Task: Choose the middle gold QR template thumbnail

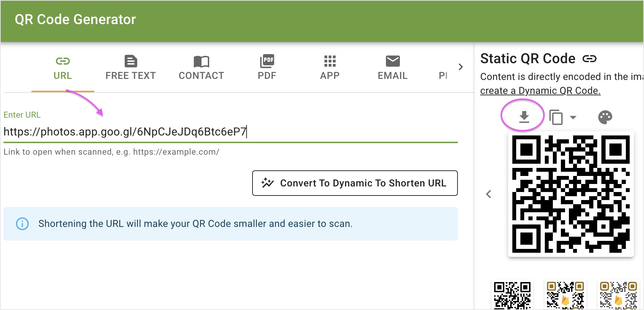Action: click(565, 295)
